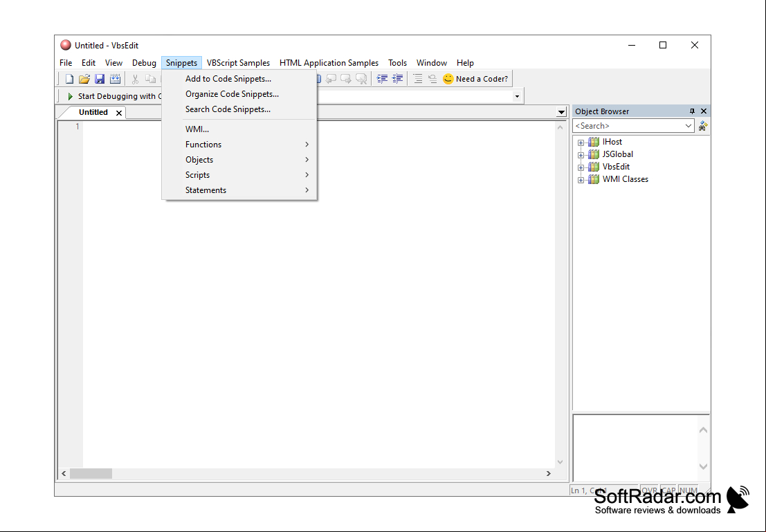Click the editor vertical scroll down arrow
The height and width of the screenshot is (532, 766).
560,461
